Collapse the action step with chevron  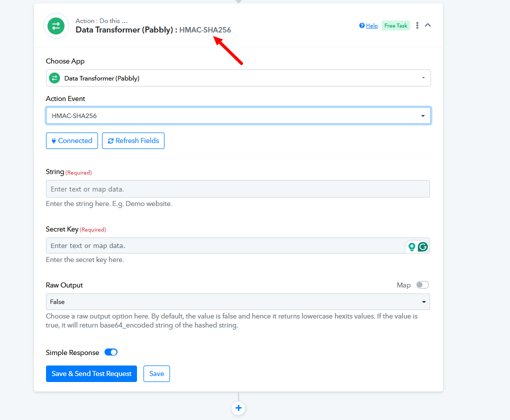click(x=427, y=25)
